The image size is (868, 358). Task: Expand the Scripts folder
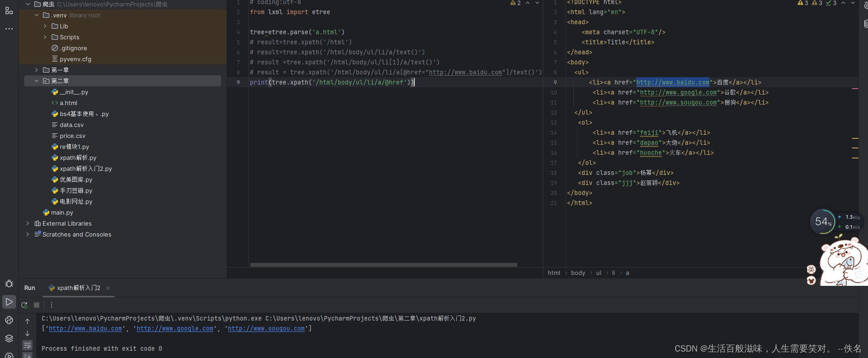[45, 37]
